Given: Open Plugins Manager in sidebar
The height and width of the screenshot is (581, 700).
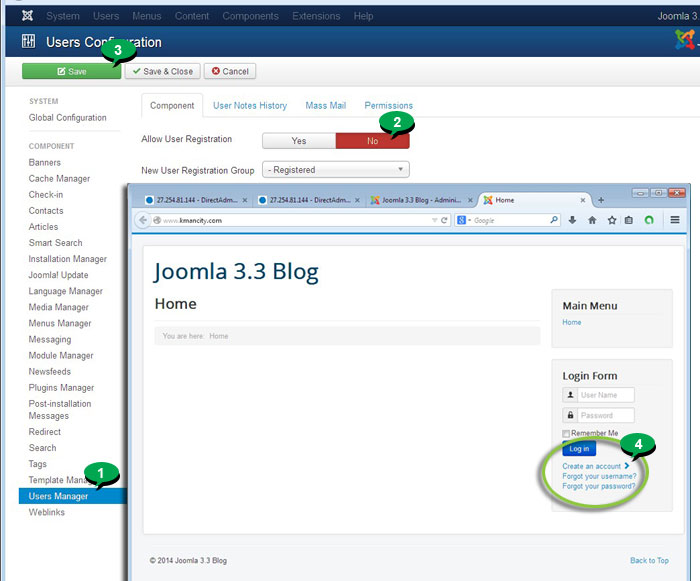Looking at the screenshot, I should coord(62,388).
